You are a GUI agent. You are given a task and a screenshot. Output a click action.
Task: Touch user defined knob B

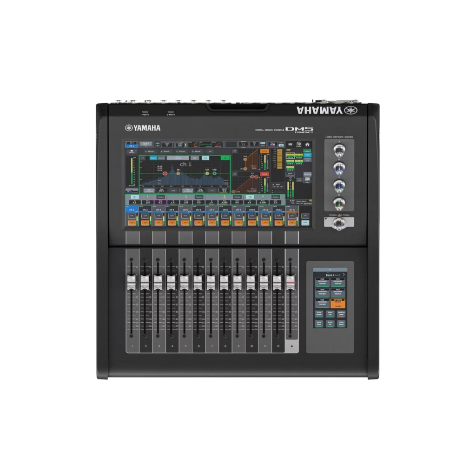339,168
